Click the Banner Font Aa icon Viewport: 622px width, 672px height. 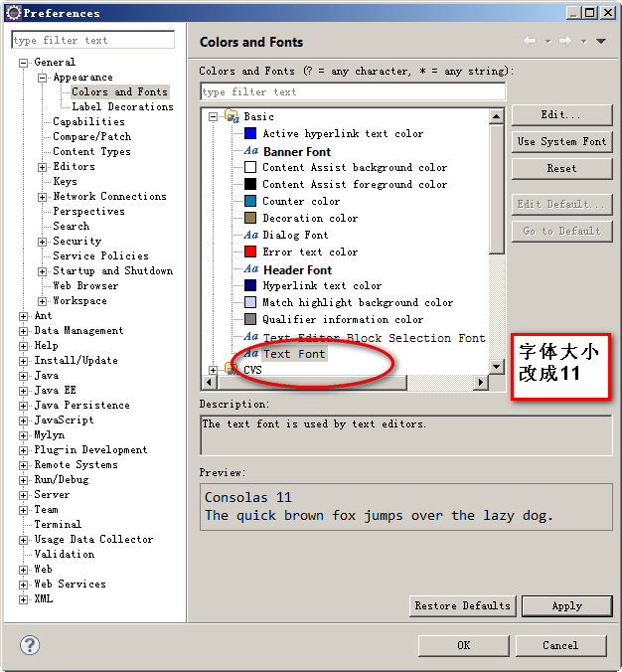click(x=251, y=151)
